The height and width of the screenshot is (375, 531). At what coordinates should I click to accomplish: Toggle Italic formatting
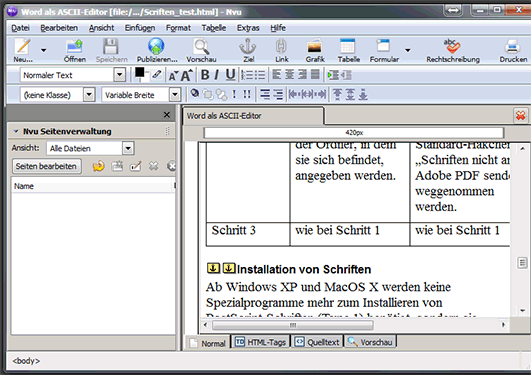pos(217,75)
